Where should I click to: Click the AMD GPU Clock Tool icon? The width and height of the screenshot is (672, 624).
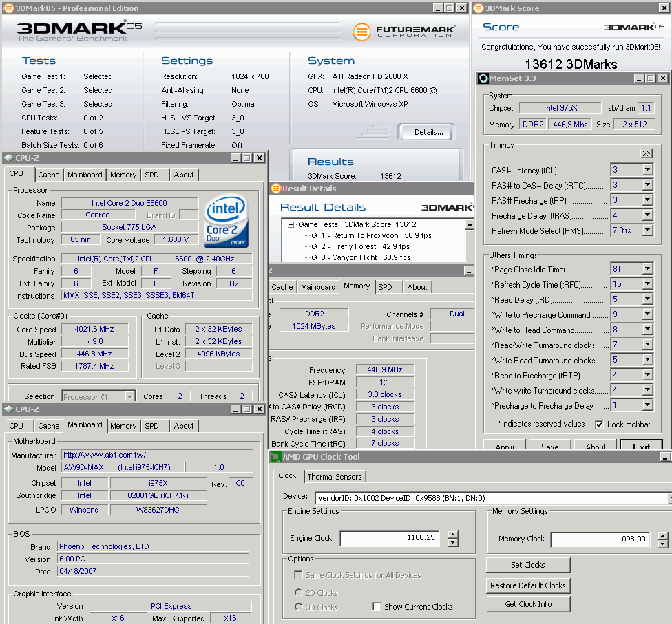pyautogui.click(x=275, y=457)
